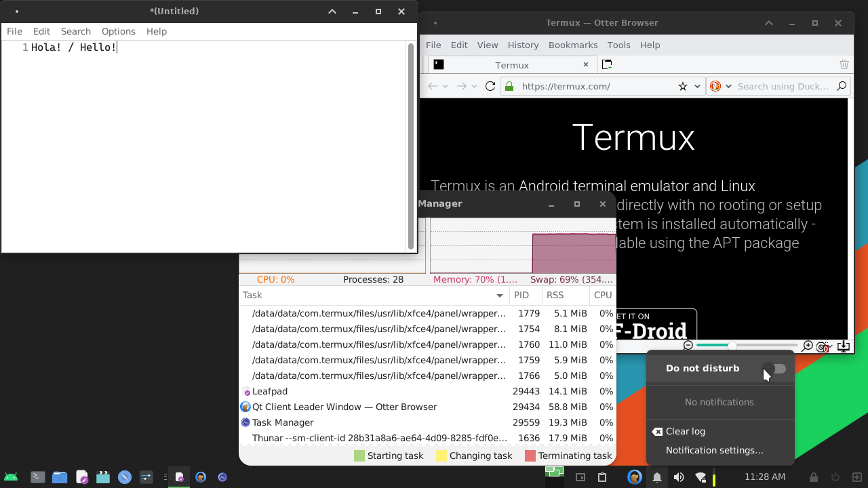This screenshot has height=488, width=868.
Task: Switch to the Leafpad window button in the panel
Action: click(x=179, y=477)
